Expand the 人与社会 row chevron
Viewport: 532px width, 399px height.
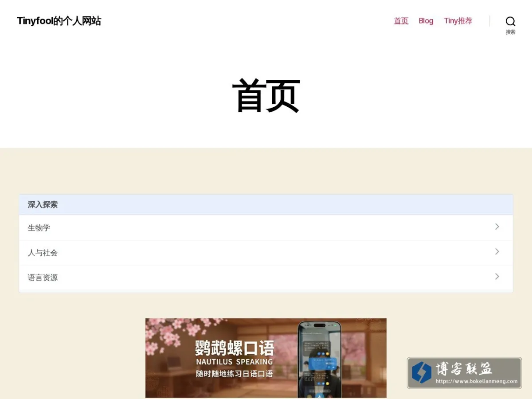coord(497,251)
